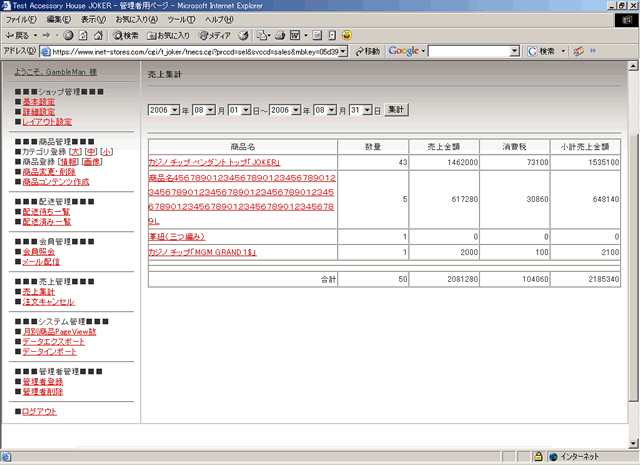Expand the start year 2006 dropdown
The width and height of the screenshot is (640, 465).
pos(174,109)
